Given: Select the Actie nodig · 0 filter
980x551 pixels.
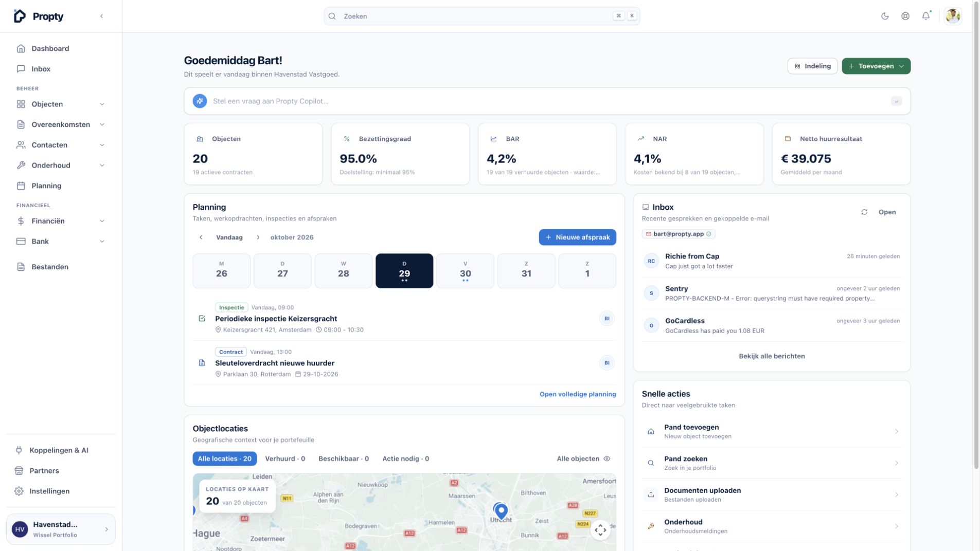Looking at the screenshot, I should (405, 458).
